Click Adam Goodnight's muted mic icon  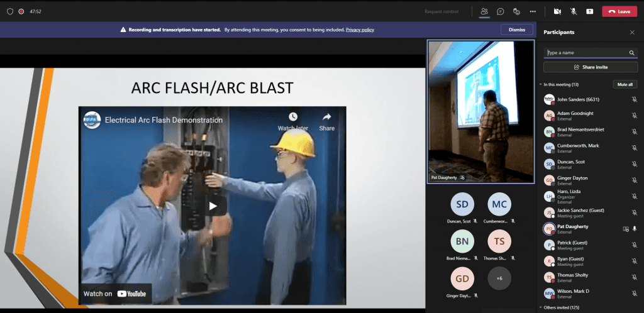tap(634, 115)
